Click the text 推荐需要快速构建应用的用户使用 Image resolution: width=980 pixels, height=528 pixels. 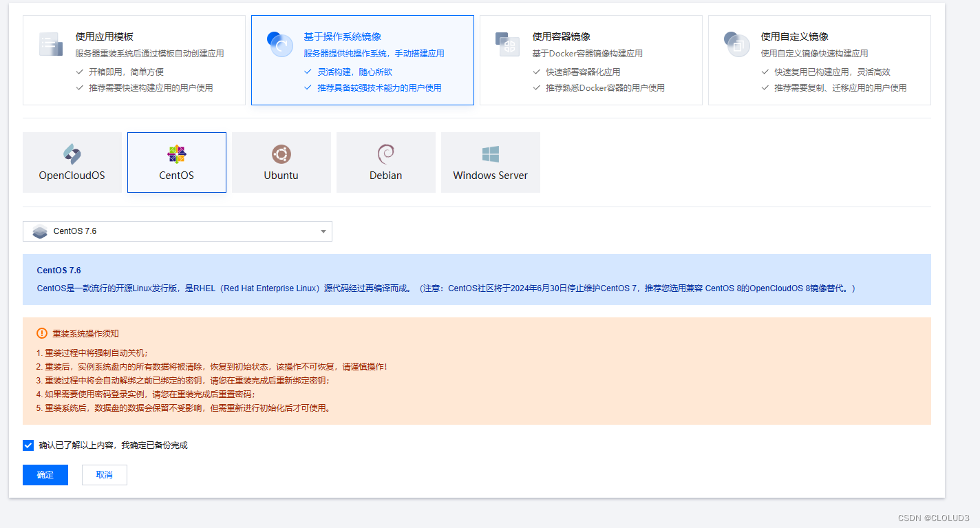[x=151, y=88]
